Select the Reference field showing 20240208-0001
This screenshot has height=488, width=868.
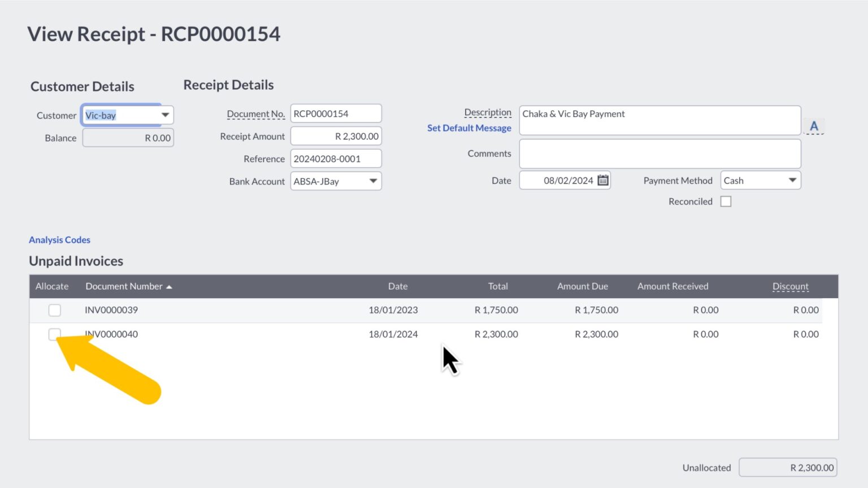click(336, 158)
